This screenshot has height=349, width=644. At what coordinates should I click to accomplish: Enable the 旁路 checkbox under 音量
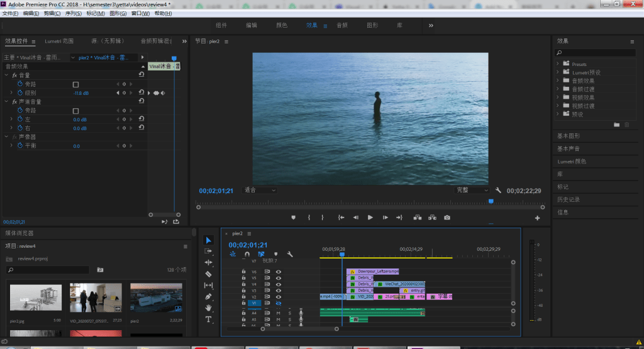pyautogui.click(x=75, y=84)
